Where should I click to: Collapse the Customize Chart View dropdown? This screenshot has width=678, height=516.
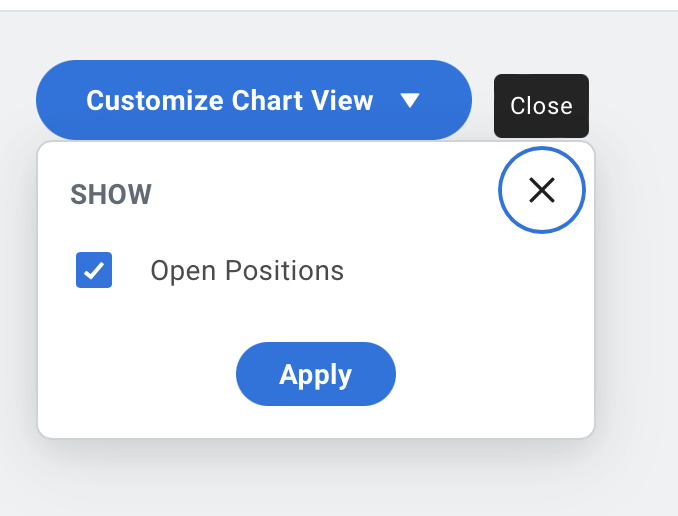click(x=254, y=100)
